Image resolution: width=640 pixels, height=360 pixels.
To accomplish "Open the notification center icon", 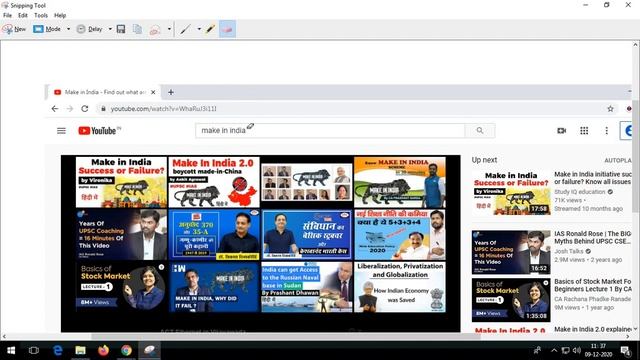I will [625, 350].
